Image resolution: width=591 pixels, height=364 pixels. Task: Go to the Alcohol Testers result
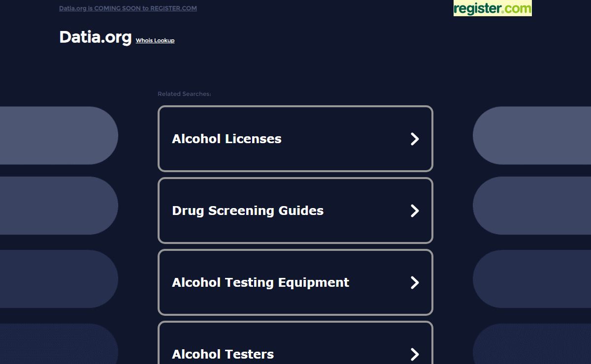(295, 343)
